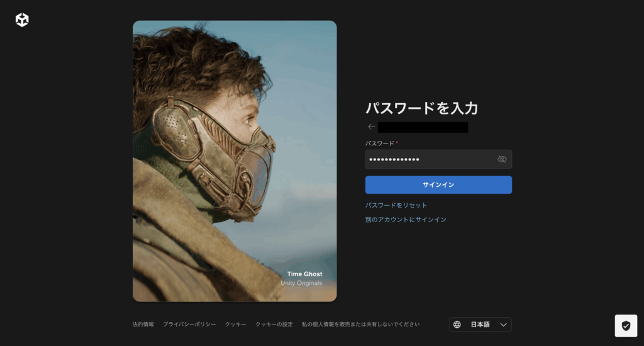
Task: Click the Unity Originals caption label
Action: (301, 283)
